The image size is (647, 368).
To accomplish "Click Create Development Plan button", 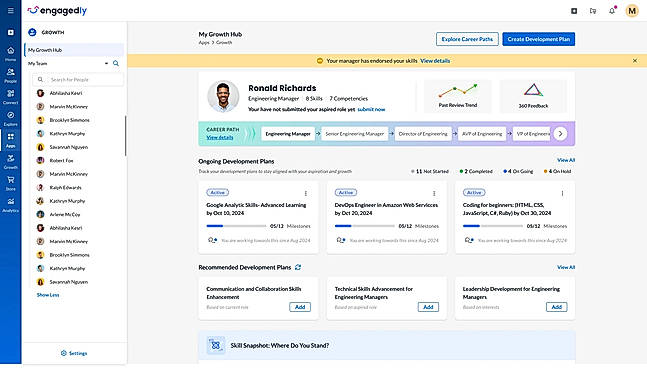I will 538,39.
